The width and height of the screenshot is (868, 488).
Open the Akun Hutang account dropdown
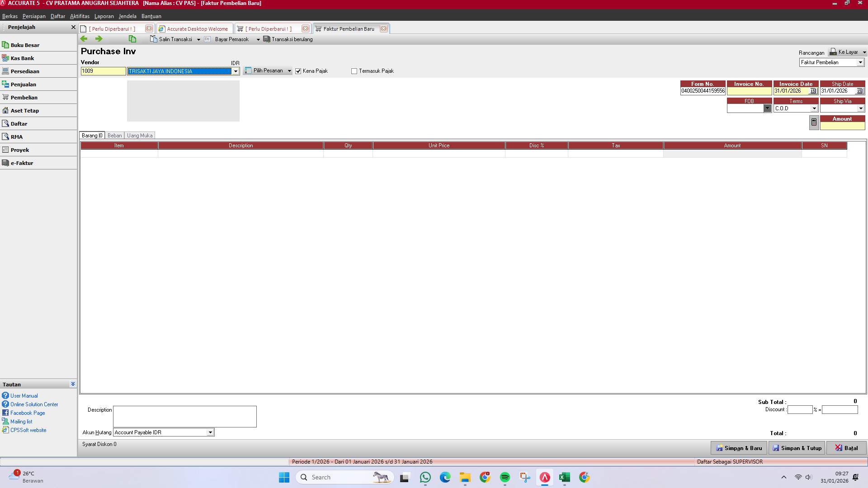pos(210,432)
